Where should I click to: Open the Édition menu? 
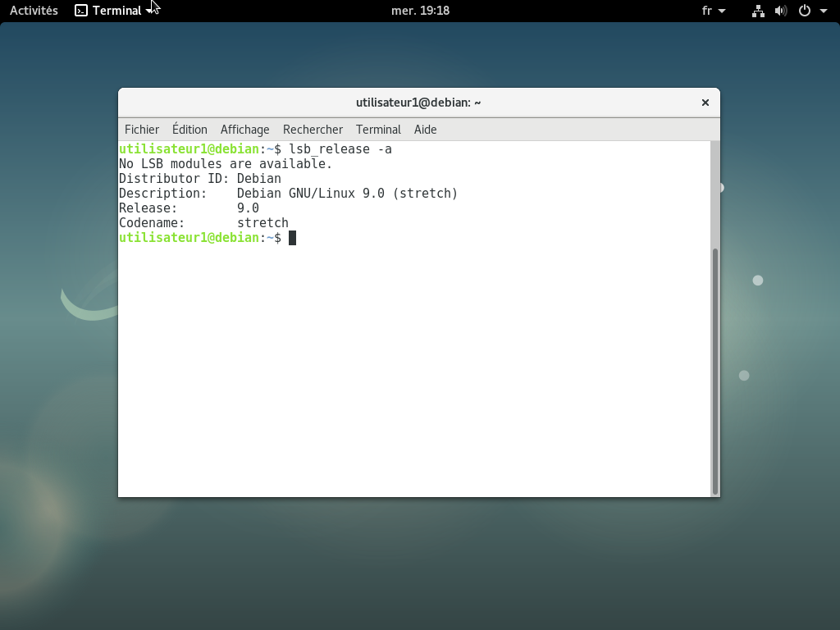(x=189, y=130)
